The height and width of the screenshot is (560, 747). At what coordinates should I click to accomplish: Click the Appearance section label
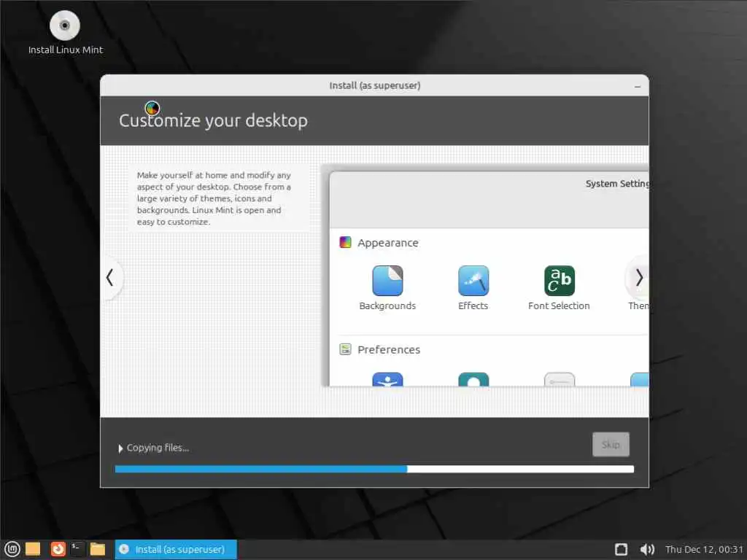[x=388, y=243]
